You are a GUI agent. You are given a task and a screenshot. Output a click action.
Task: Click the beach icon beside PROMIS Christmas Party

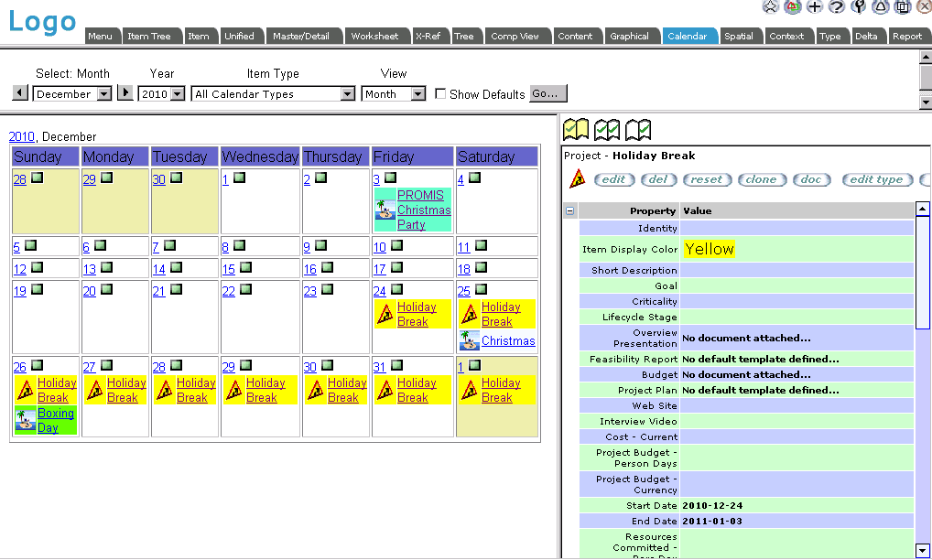(x=385, y=210)
